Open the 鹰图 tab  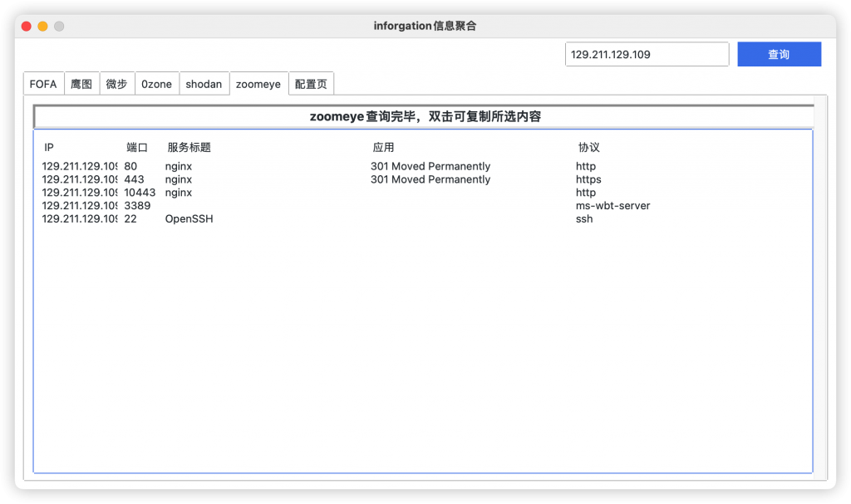[x=81, y=83]
